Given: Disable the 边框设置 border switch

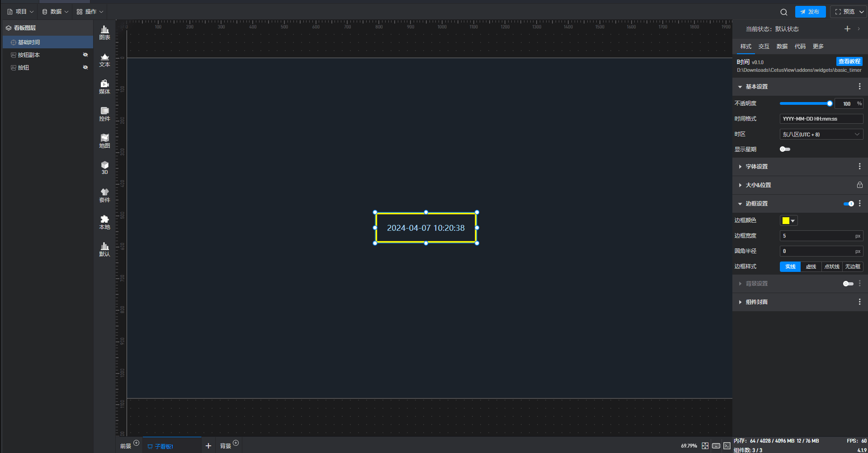Looking at the screenshot, I should 849,204.
